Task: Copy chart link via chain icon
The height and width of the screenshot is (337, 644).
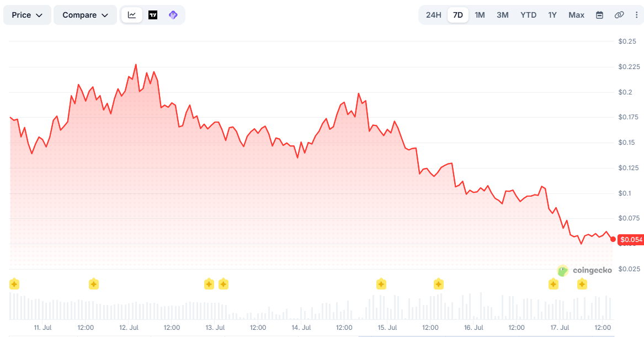Action: click(x=619, y=15)
